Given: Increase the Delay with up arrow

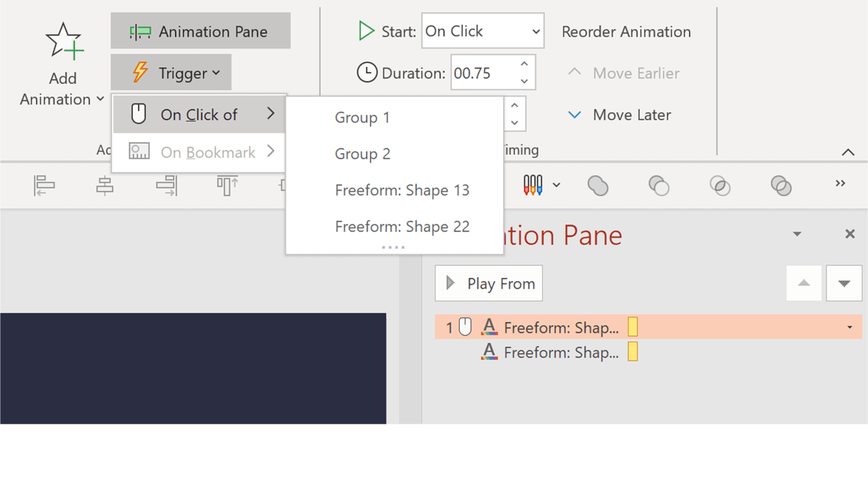Looking at the screenshot, I should pyautogui.click(x=515, y=106).
